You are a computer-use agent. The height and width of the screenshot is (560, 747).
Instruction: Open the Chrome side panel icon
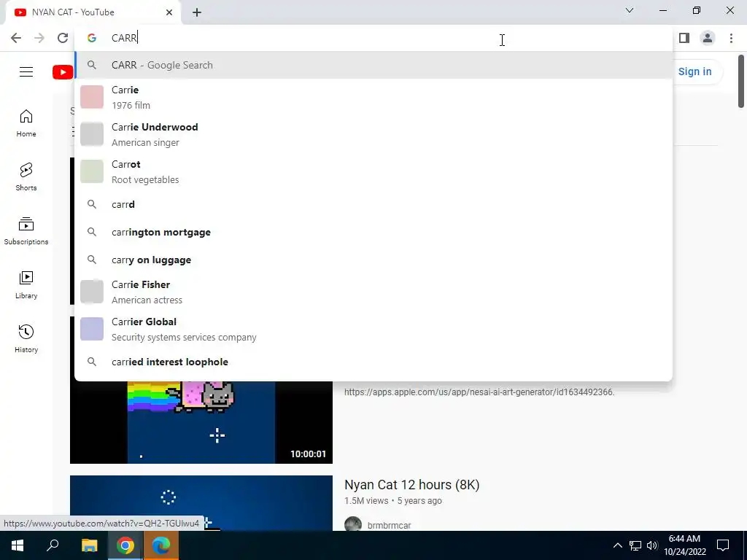point(684,38)
